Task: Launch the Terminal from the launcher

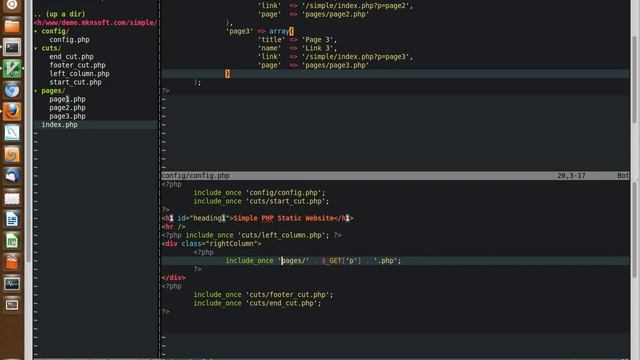Action: [12, 48]
